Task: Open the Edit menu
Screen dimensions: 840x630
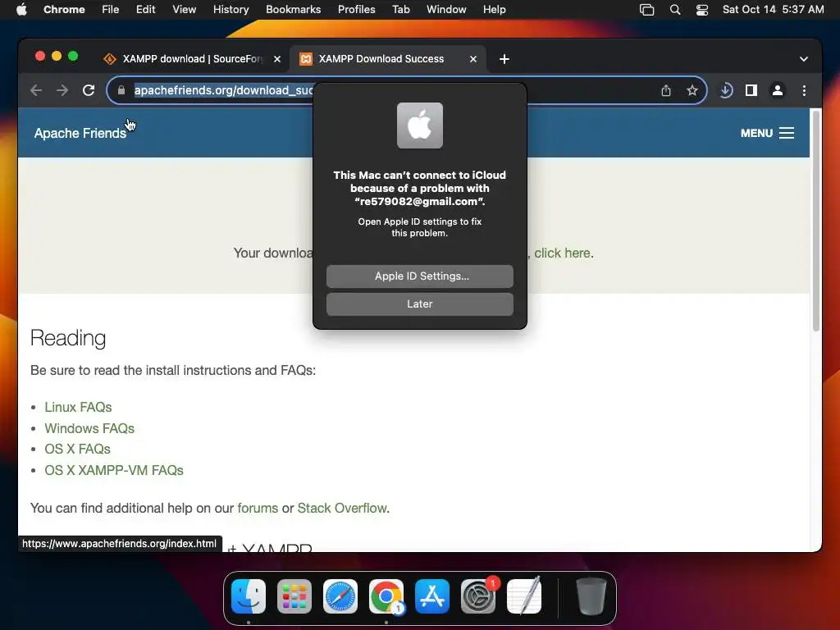Action: [x=145, y=10]
